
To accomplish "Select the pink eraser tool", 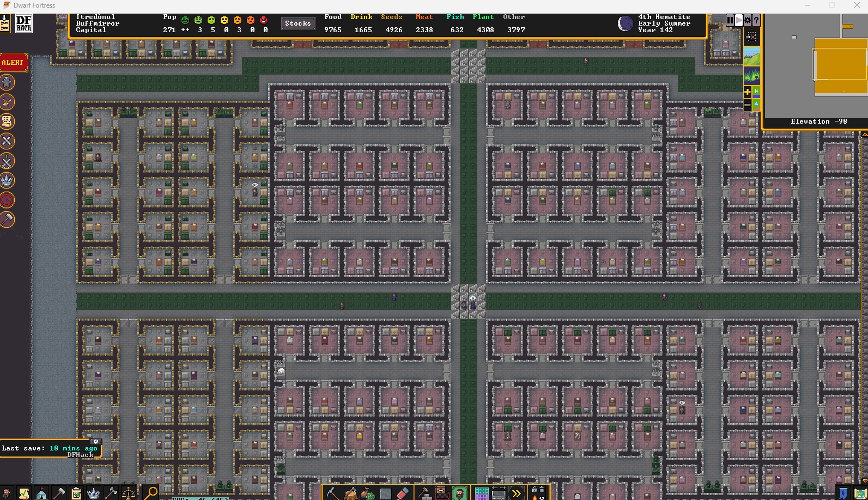I will pos(403,493).
